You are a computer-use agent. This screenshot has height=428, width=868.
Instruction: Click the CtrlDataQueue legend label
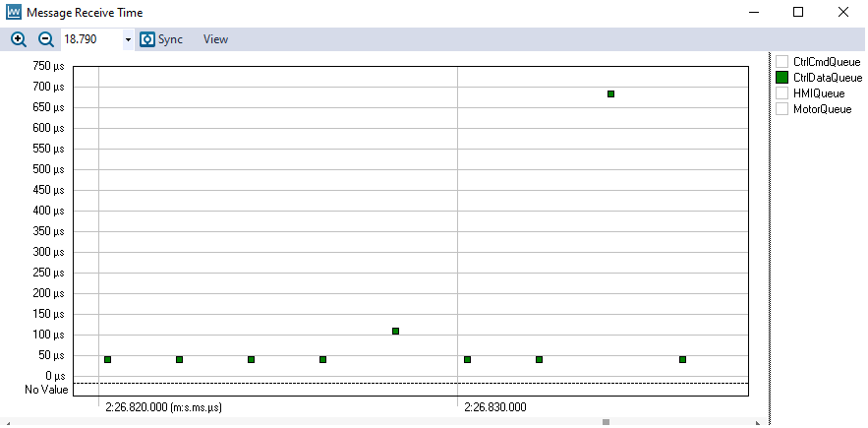pos(828,78)
